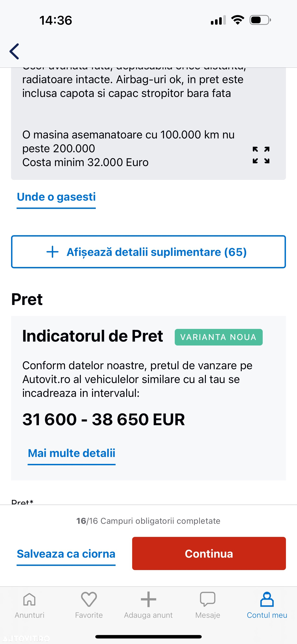
Task: Expand Afișează detalii suplimentare (65)
Action: tap(148, 252)
